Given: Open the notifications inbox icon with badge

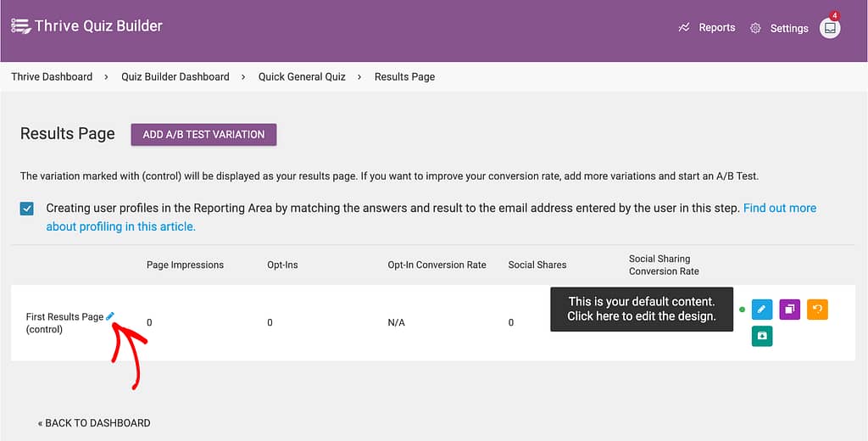Looking at the screenshot, I should [x=830, y=28].
